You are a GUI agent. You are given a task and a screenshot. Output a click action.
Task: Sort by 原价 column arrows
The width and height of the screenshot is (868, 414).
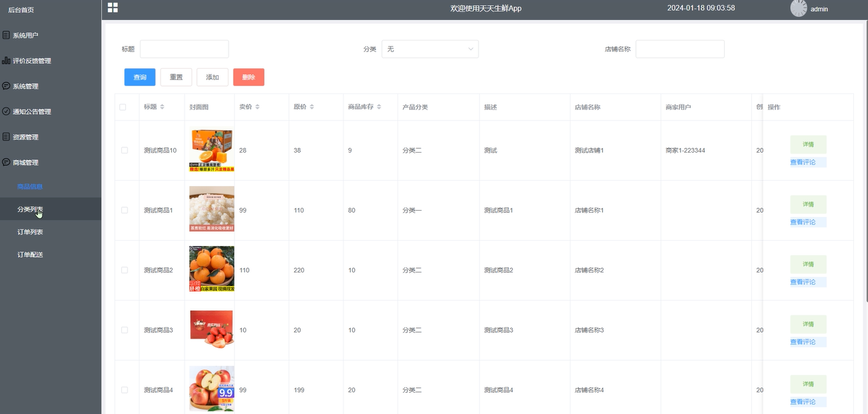[x=311, y=107]
